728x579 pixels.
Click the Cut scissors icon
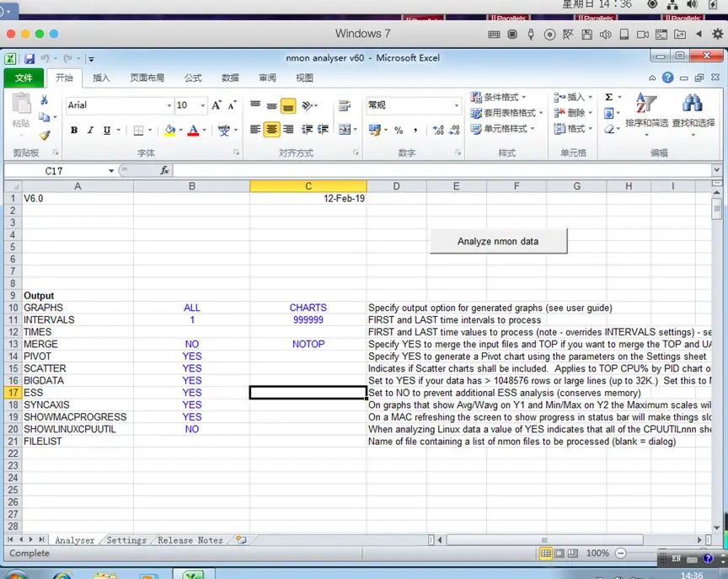[x=44, y=99]
